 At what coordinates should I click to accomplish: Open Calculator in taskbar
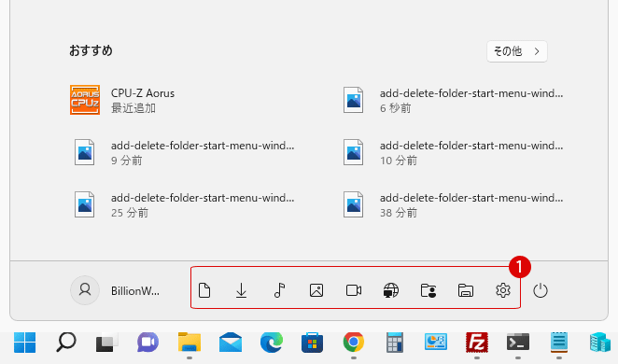395,343
